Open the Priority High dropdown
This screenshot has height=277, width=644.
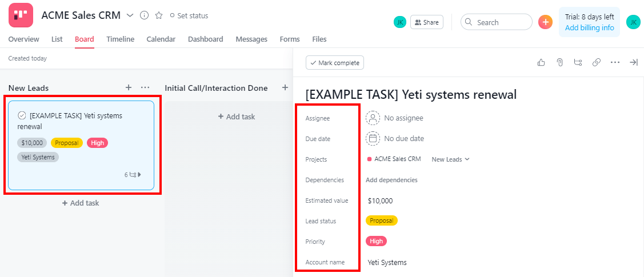pyautogui.click(x=376, y=241)
